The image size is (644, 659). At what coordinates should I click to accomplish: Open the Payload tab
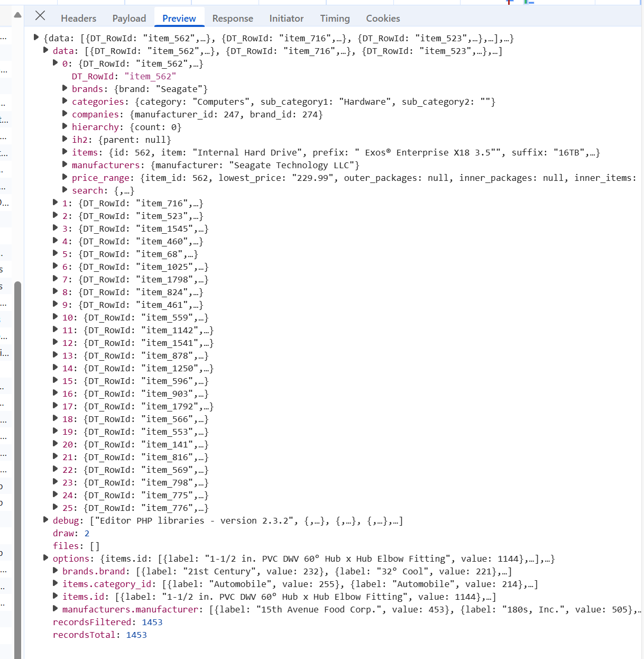(x=129, y=19)
